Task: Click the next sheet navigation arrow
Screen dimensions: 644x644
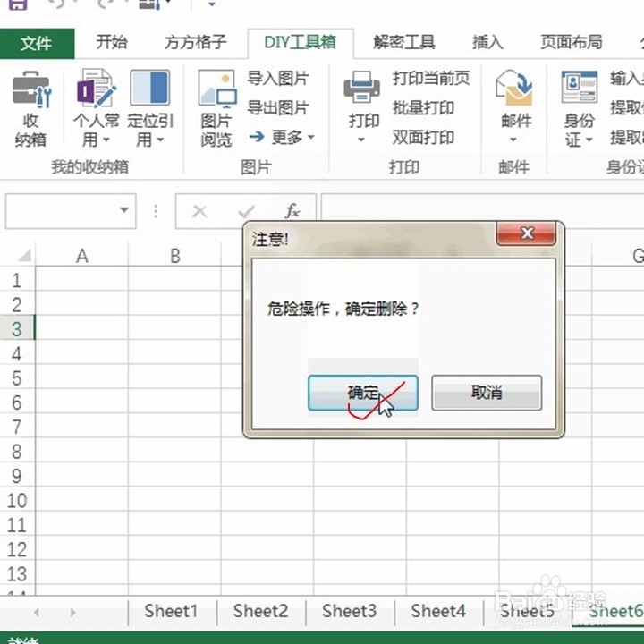Action: coord(72,613)
